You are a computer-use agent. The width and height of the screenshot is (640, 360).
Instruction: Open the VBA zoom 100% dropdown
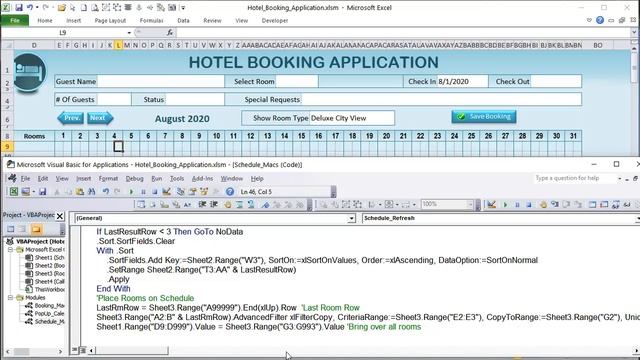470,204
